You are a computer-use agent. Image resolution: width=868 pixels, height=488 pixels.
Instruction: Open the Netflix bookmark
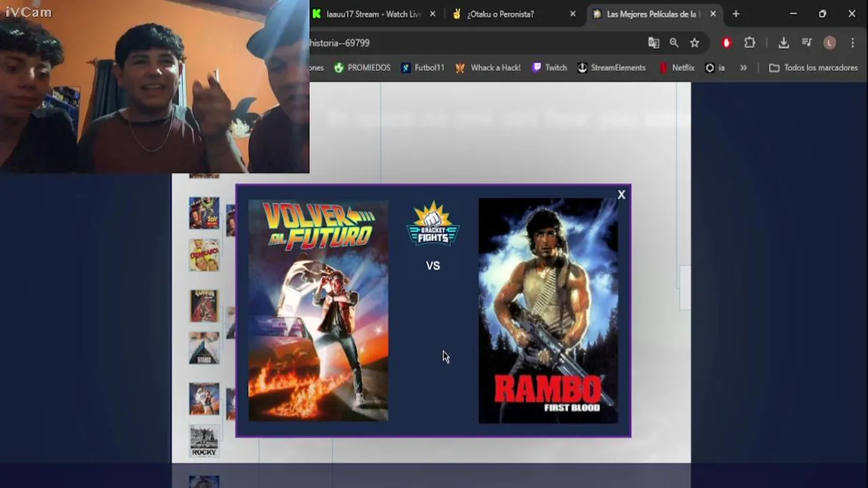[x=677, y=68]
